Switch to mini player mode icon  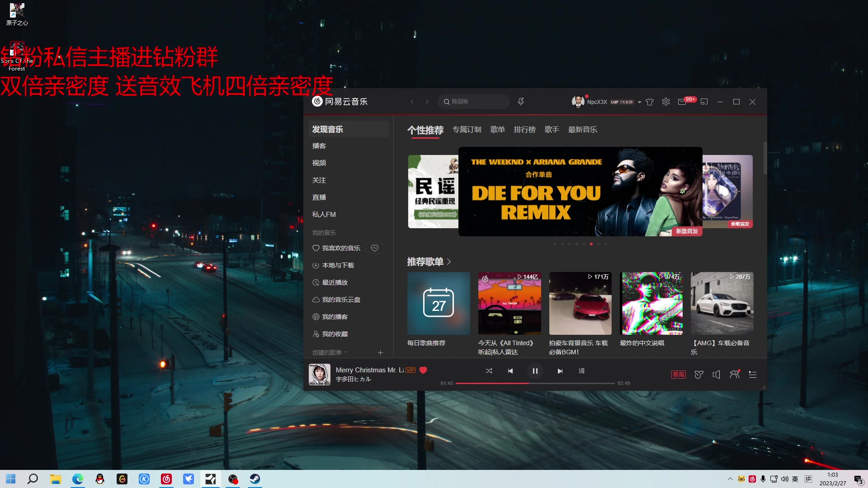(x=704, y=102)
